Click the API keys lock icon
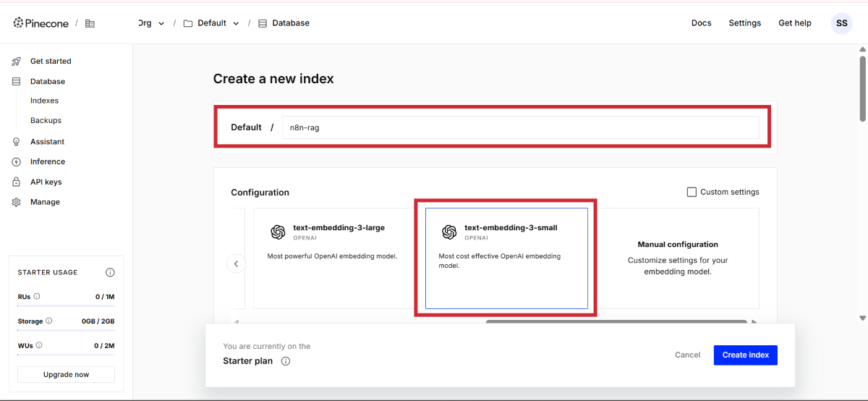 [x=16, y=182]
